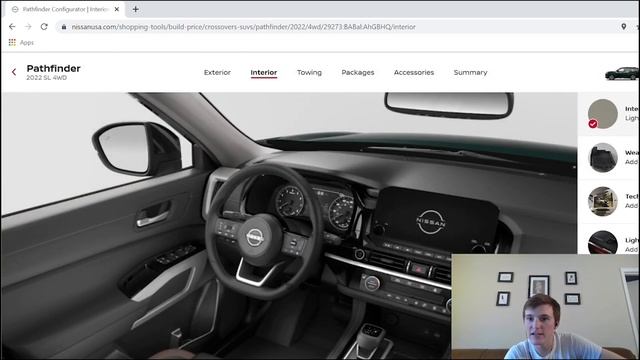Go back using the browser back arrow
The width and height of the screenshot is (640, 360).
[x=12, y=27]
